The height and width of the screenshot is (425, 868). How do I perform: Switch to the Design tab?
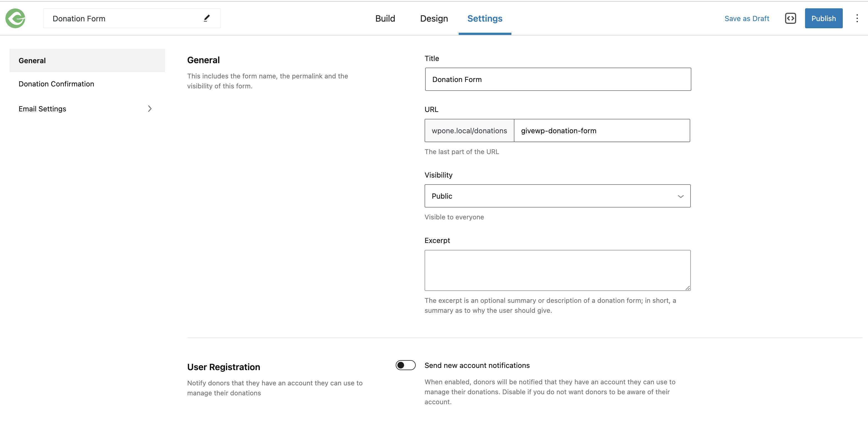434,19
